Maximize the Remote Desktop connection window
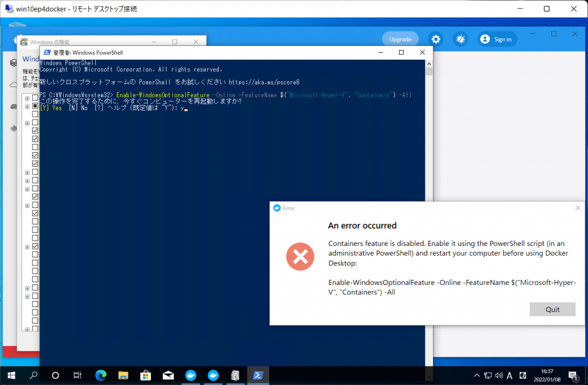 click(x=547, y=9)
